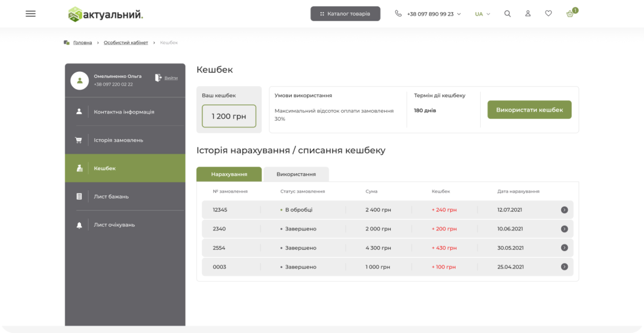Expand order 0003 row arrow
The height and width of the screenshot is (333, 644).
[x=564, y=267]
